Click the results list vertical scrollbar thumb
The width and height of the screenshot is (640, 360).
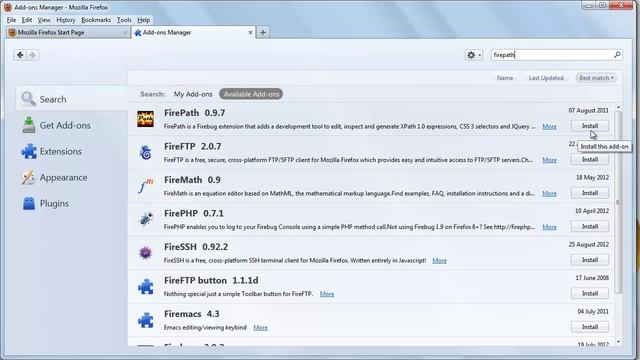[x=618, y=202]
